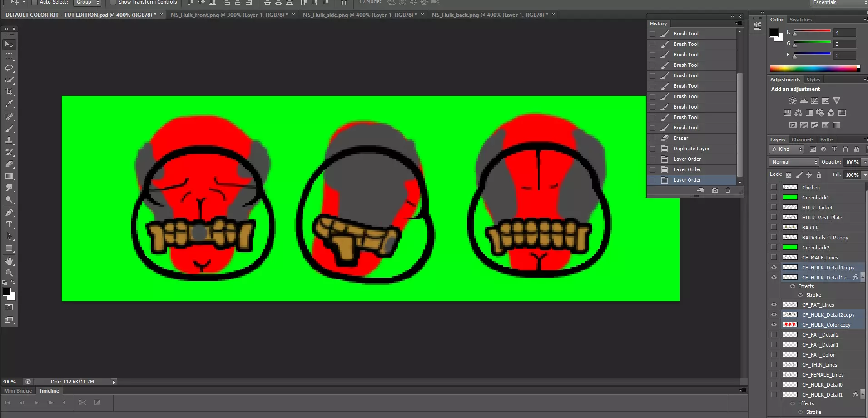Show the Chicken layer
The width and height of the screenshot is (868, 418).
[774, 188]
